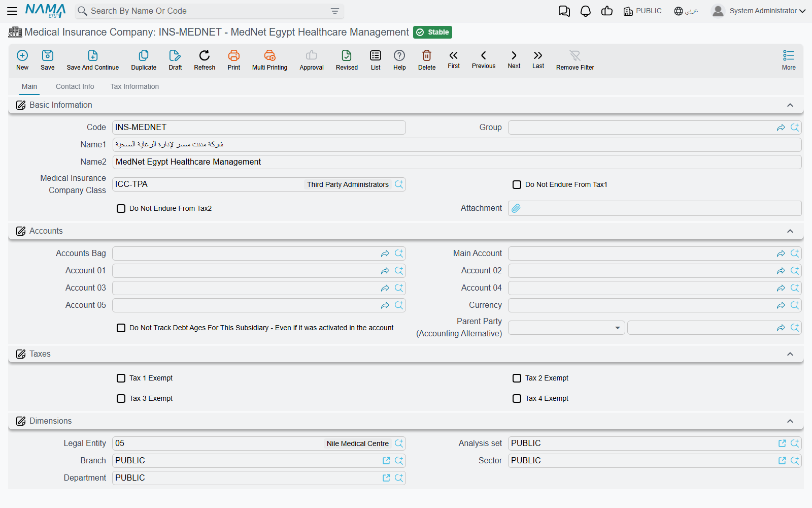
Task: Check Tax 1 Exempt
Action: click(x=121, y=378)
